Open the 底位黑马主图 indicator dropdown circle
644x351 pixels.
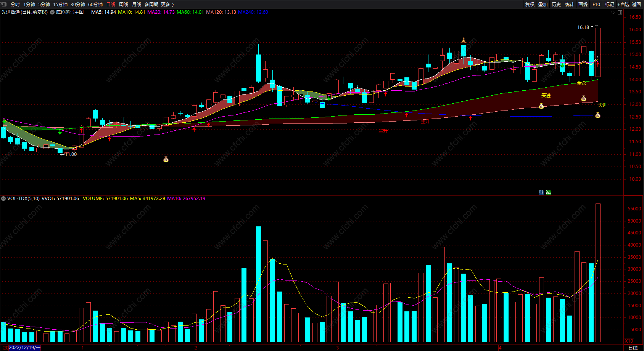[x=52, y=12]
